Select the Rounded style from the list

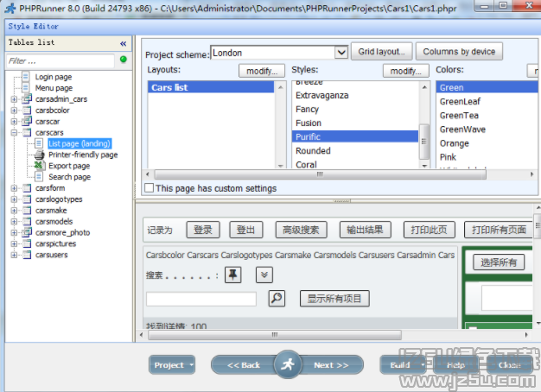pyautogui.click(x=313, y=151)
